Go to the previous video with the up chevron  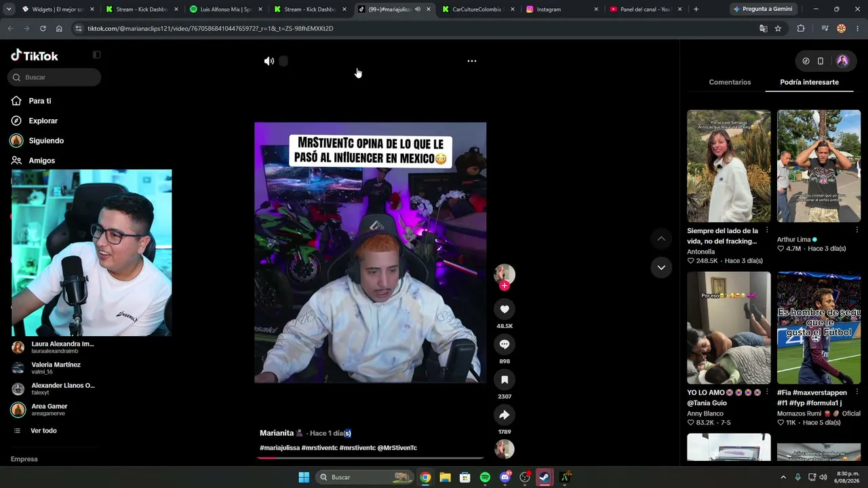[x=661, y=239]
